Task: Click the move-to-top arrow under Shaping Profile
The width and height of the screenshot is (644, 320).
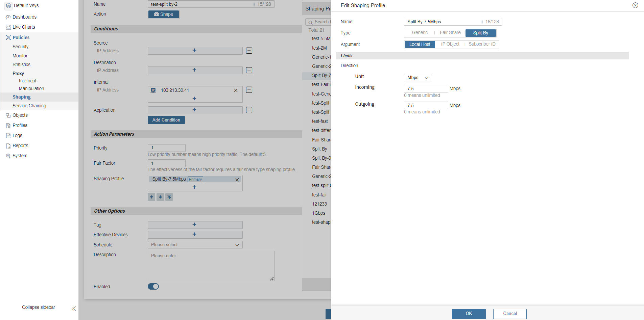Action: 169,197
